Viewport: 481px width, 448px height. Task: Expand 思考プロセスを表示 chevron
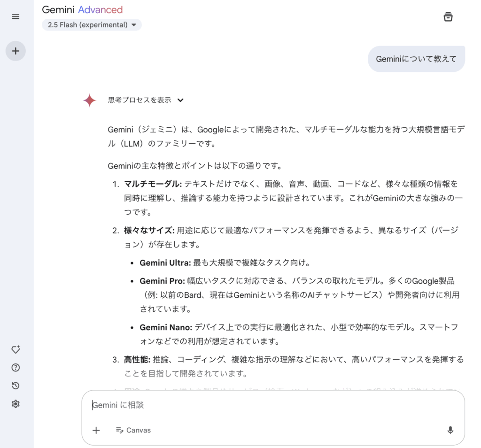[x=180, y=100]
